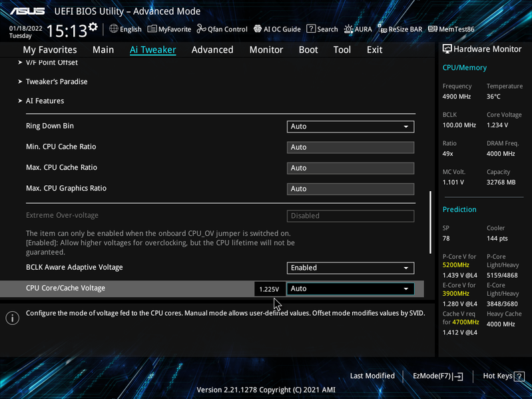Click the 3900MHz E-Core prediction value
532x399 pixels.
coord(455,293)
